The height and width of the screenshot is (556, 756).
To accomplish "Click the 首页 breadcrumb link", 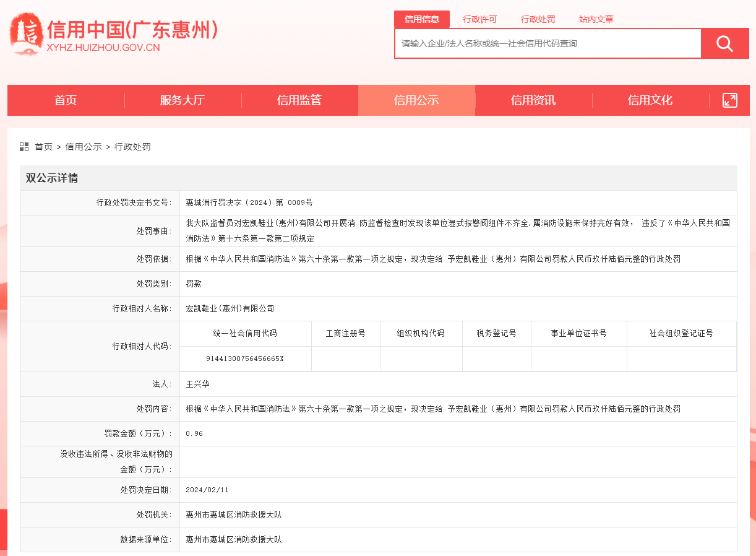I will click(x=43, y=147).
